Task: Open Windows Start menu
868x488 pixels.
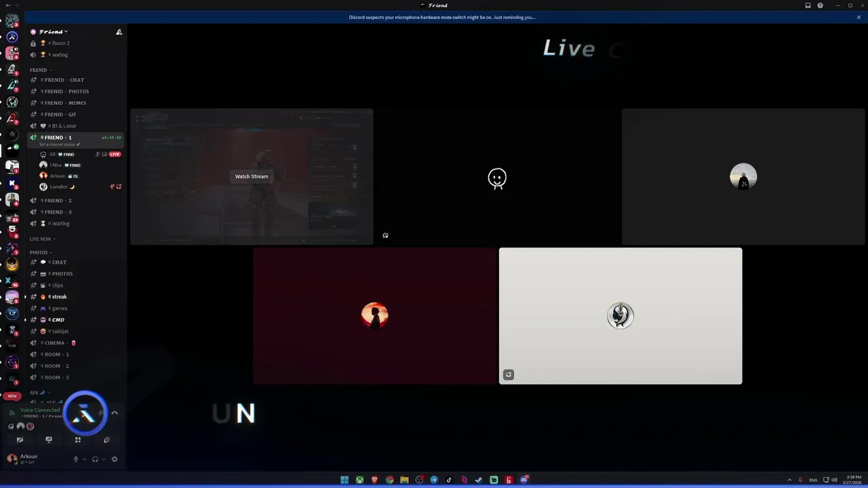Action: point(344,480)
